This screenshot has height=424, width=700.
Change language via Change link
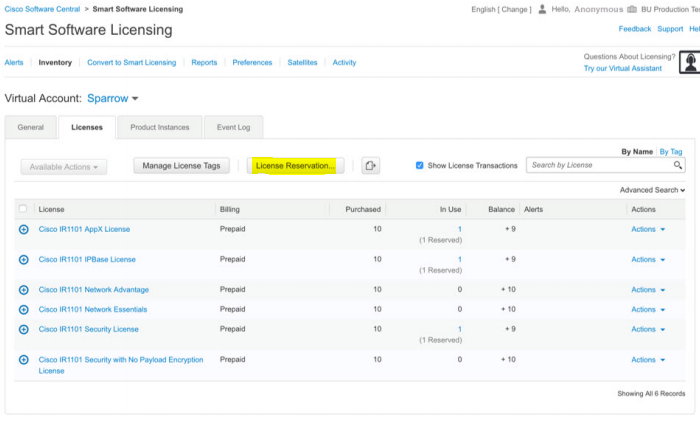tap(514, 9)
